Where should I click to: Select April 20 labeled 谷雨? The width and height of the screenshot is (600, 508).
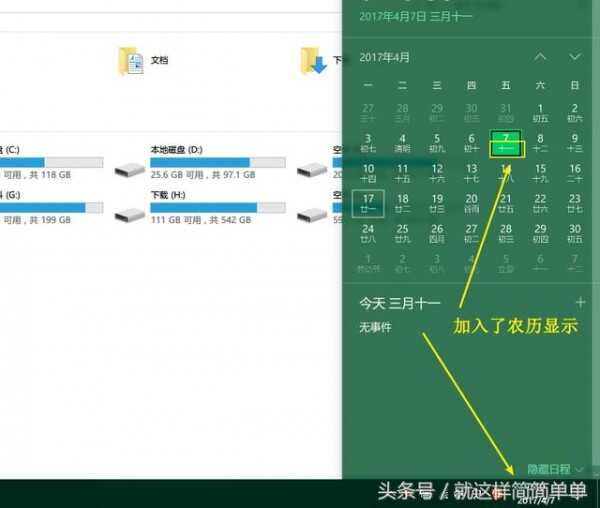[x=471, y=203]
